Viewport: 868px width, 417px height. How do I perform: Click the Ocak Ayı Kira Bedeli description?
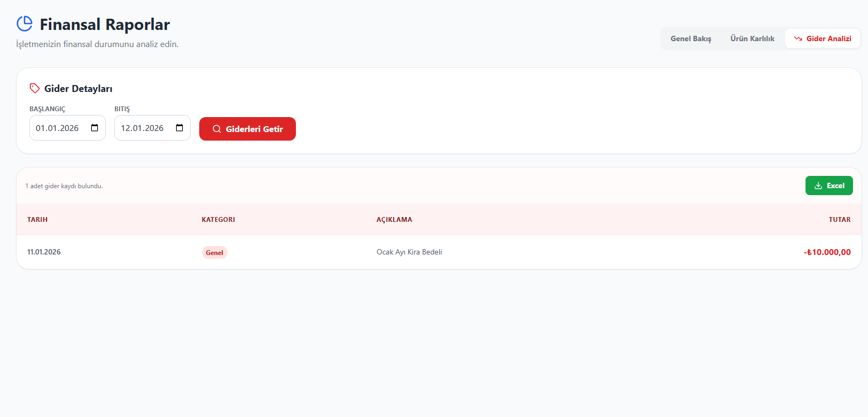click(409, 252)
